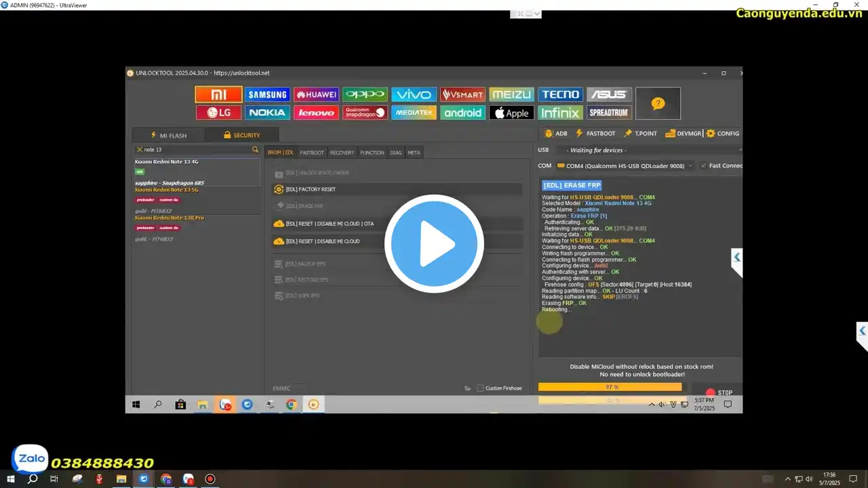
Task: Open the COM4 Qualcomm port dropdown
Action: click(625, 165)
